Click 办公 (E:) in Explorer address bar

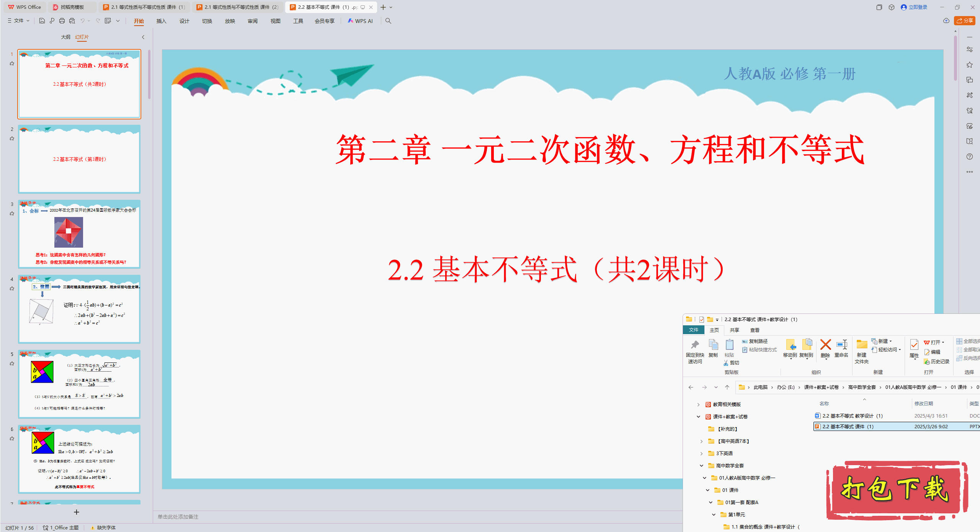coord(786,387)
